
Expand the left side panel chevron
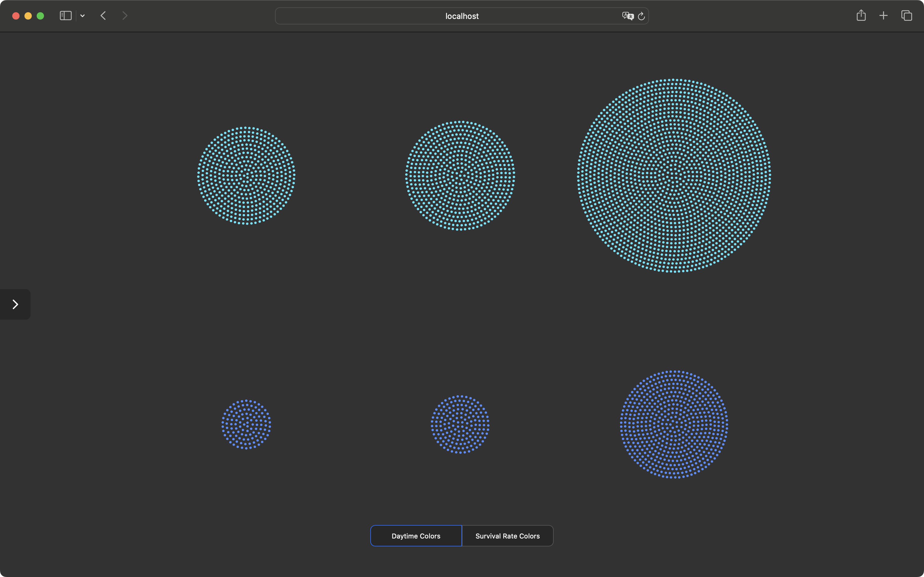(15, 304)
